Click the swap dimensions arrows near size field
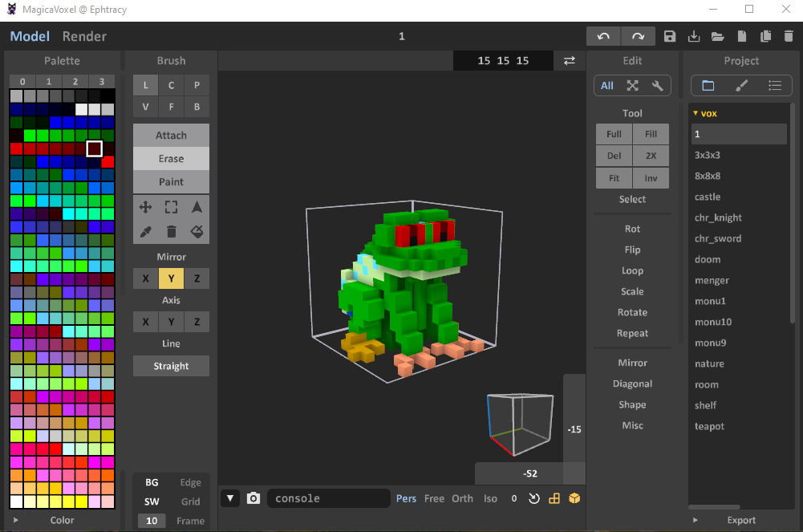 click(x=570, y=60)
